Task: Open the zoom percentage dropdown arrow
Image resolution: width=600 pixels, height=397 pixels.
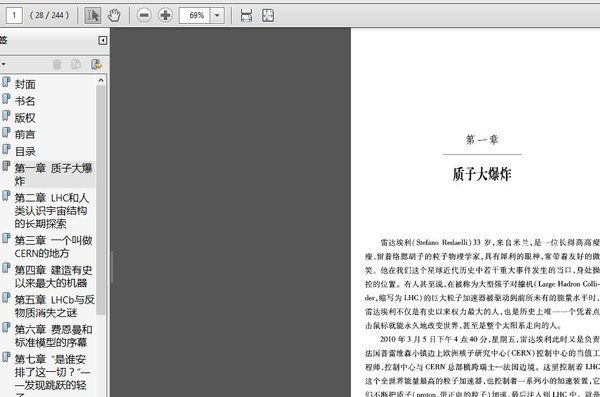Action: click(x=217, y=15)
